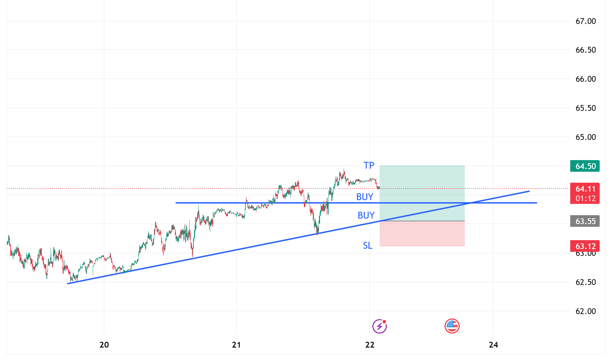Screen dimensions: 612x364
Task: Click the purple lightning bolt event icon
Action: point(379,326)
